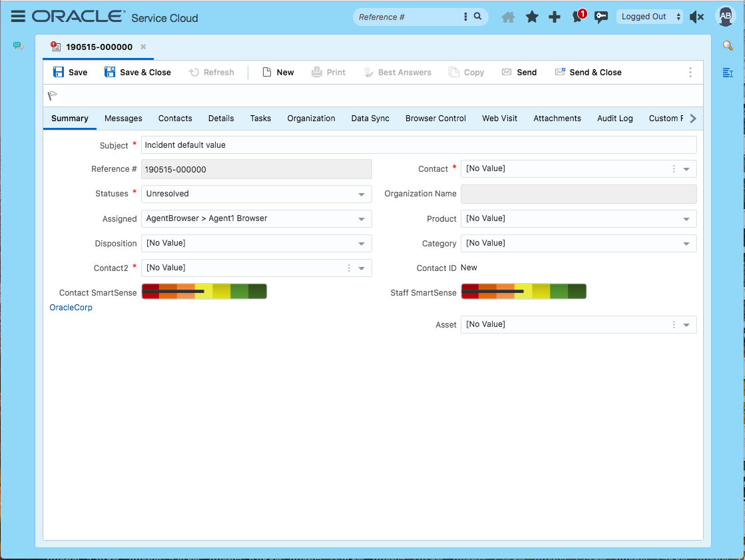This screenshot has width=745, height=560.
Task: Click the Staff SmartSense gauge
Action: [523, 291]
